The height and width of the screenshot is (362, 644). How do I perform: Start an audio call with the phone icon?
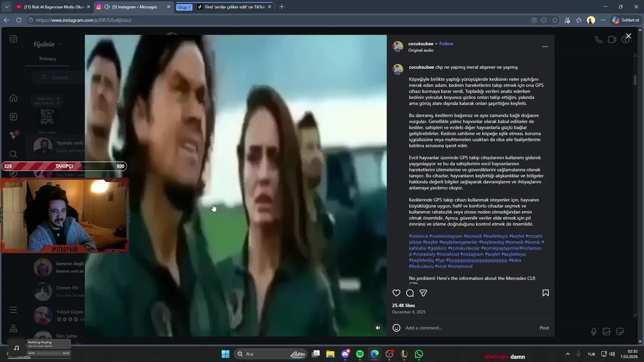(598, 40)
